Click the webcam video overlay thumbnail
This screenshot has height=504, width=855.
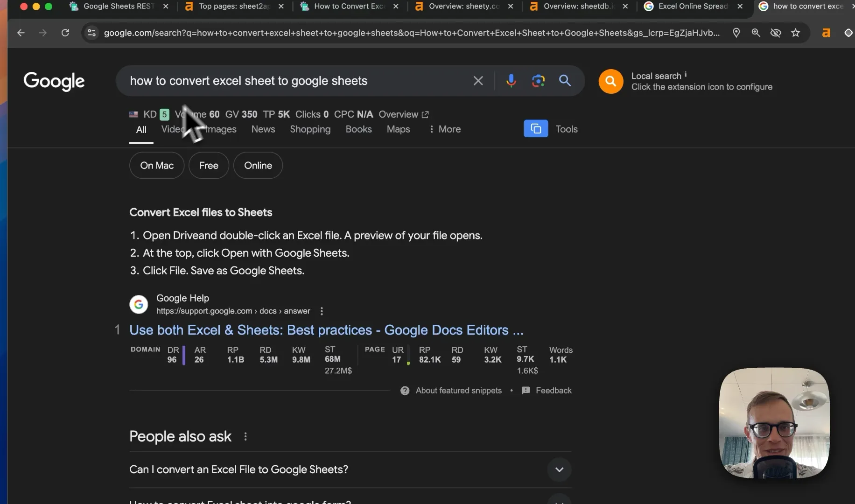[774, 423]
